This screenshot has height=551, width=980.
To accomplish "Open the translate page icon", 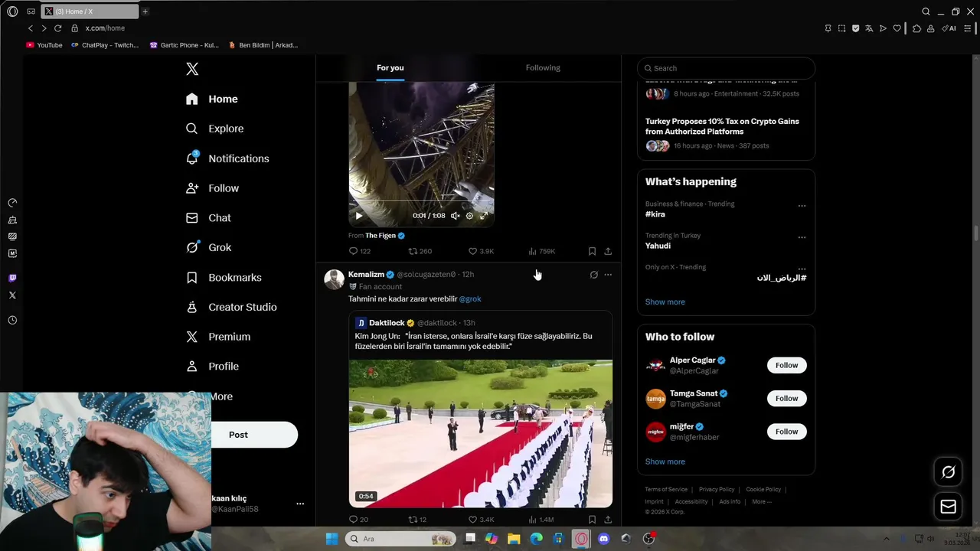I will (869, 28).
